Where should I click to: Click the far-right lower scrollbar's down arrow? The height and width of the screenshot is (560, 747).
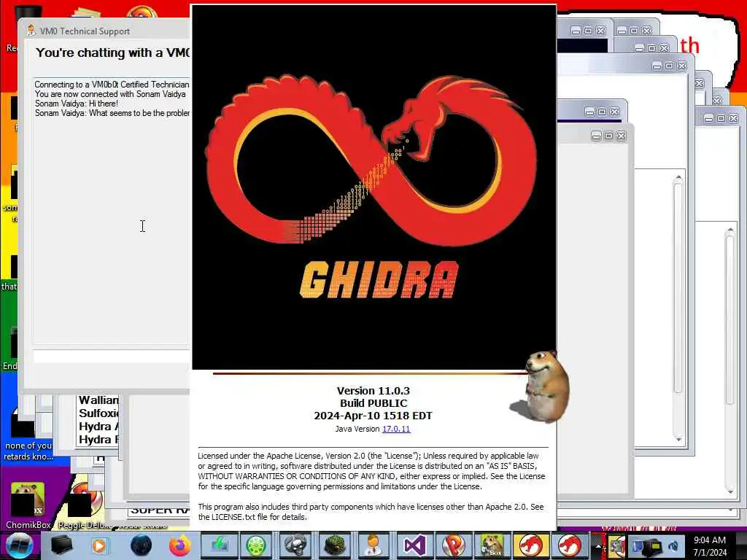(x=730, y=491)
